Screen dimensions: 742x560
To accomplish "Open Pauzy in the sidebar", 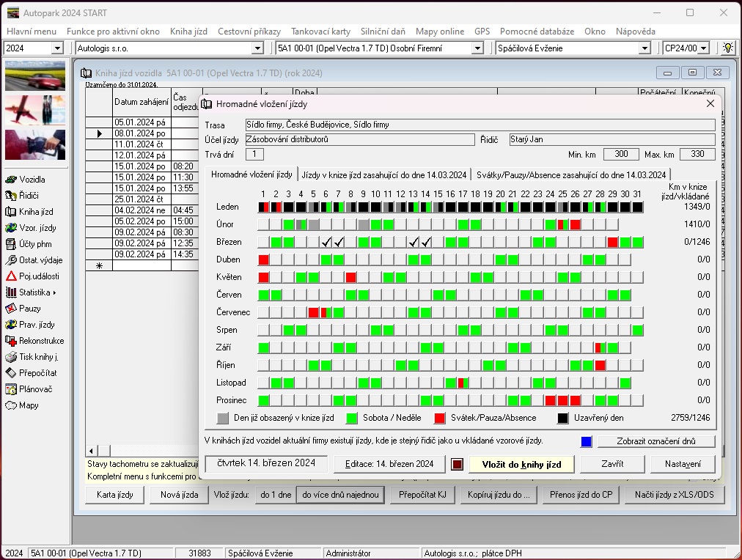I will click(23, 309).
